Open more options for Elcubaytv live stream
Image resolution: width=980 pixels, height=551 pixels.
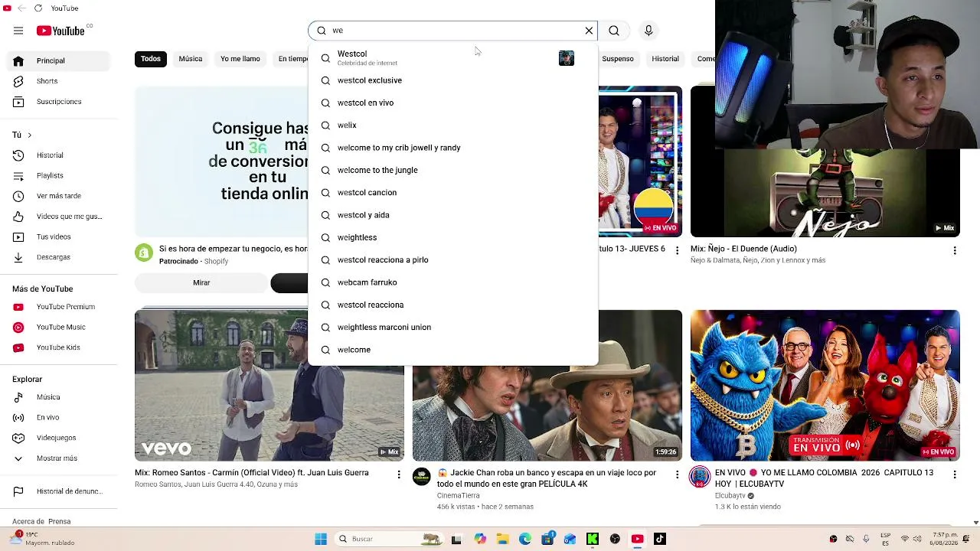click(955, 474)
